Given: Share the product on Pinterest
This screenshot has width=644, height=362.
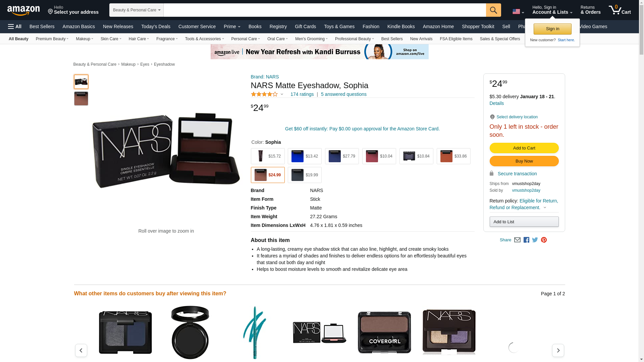Looking at the screenshot, I should click(544, 240).
